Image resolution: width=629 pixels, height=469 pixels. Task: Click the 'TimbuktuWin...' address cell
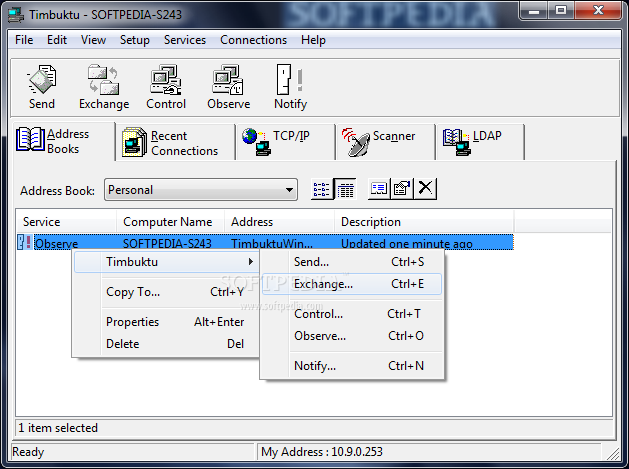click(x=272, y=244)
